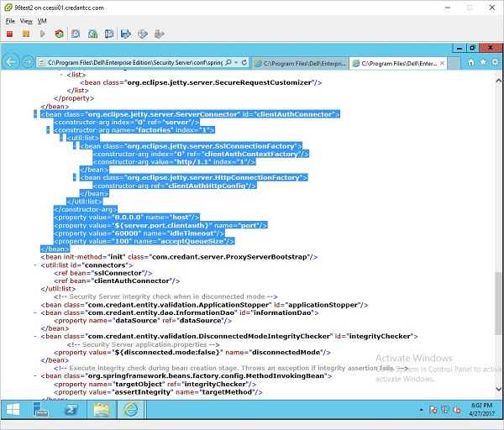Open the IE Favorites star icon
The image size is (504, 430).
tap(483, 62)
